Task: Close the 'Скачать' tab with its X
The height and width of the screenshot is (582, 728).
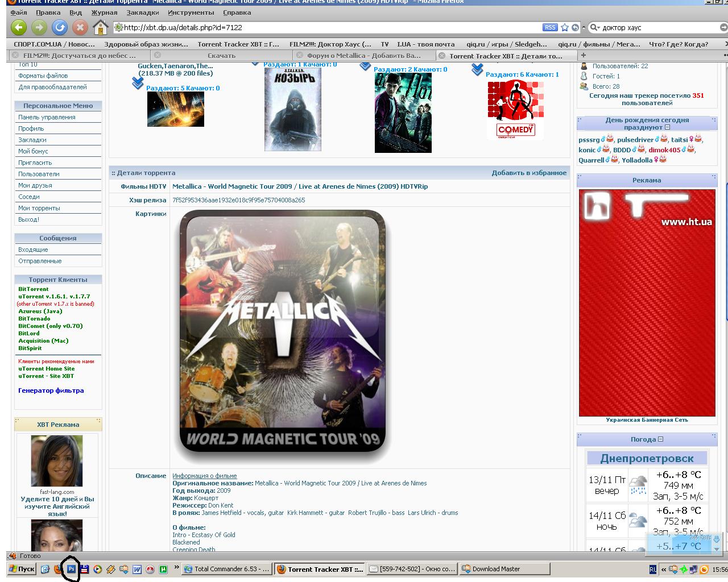Action: click(x=158, y=55)
